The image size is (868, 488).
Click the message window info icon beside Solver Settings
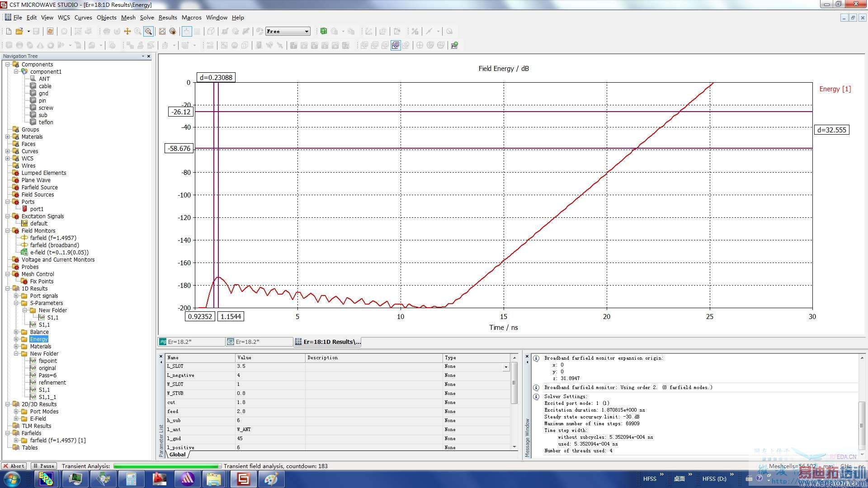[536, 397]
